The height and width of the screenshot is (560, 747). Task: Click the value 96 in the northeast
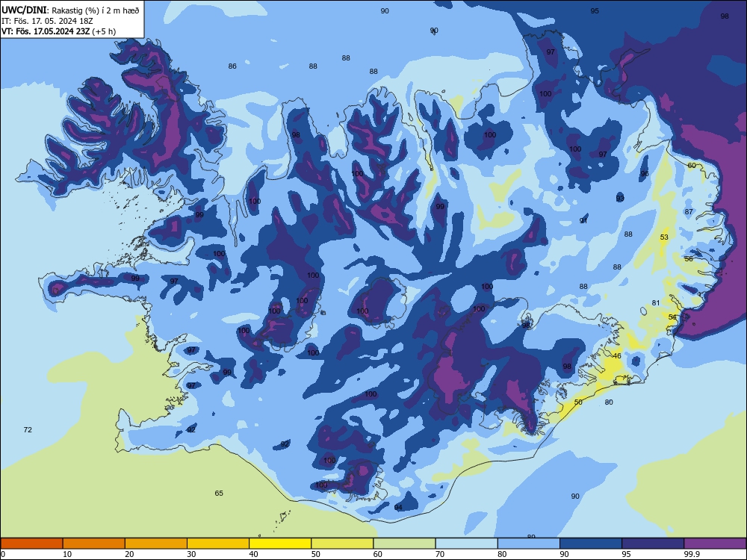(645, 174)
